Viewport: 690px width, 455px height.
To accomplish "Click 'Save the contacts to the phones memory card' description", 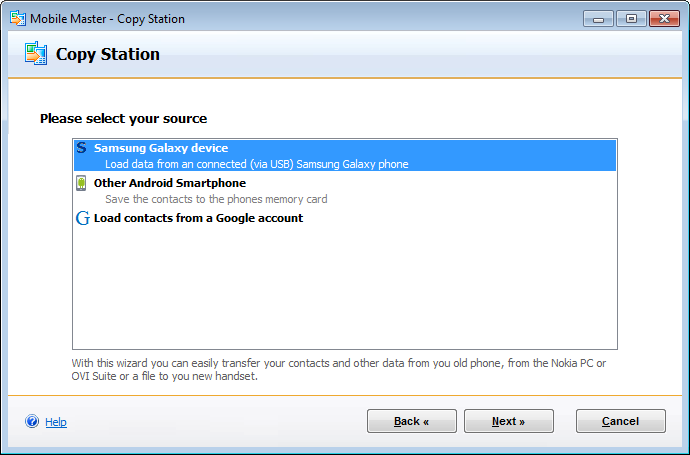I will point(216,199).
